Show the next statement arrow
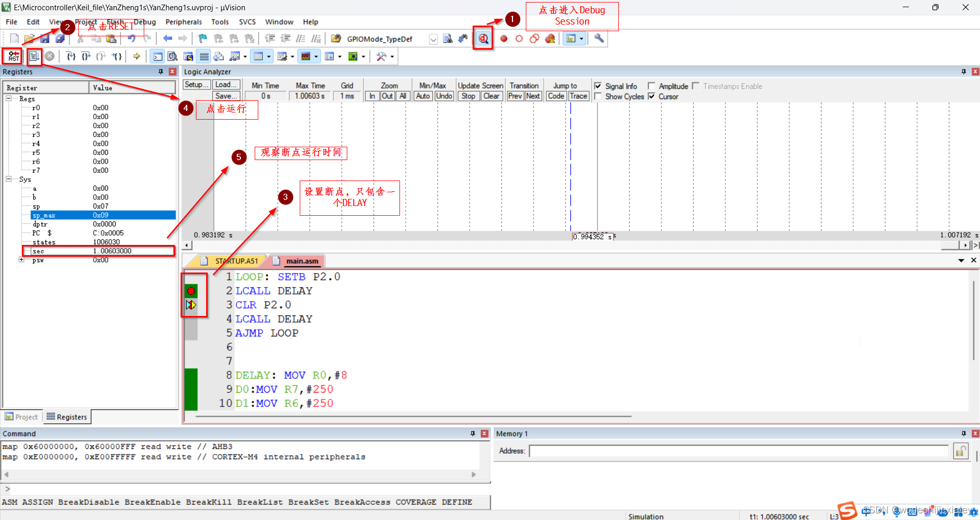 pyautogui.click(x=137, y=56)
